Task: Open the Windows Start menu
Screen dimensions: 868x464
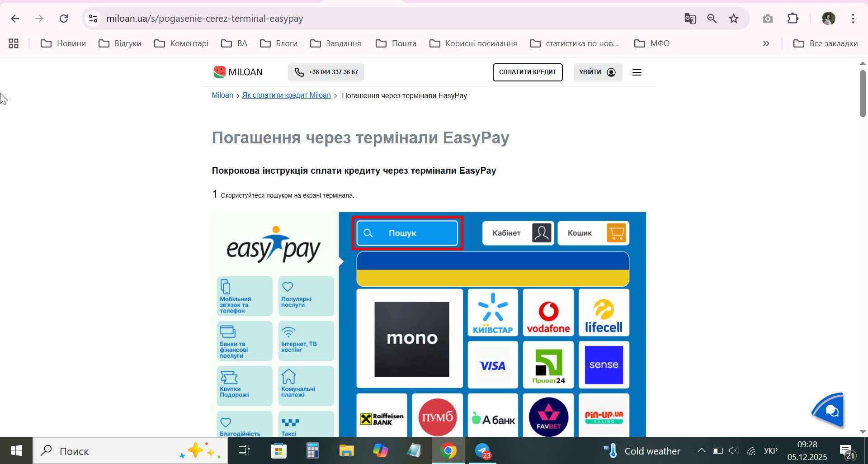Action: (16, 450)
